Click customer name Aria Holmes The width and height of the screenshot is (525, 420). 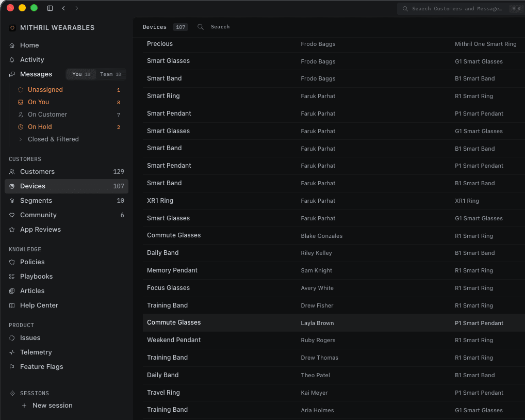pyautogui.click(x=317, y=410)
